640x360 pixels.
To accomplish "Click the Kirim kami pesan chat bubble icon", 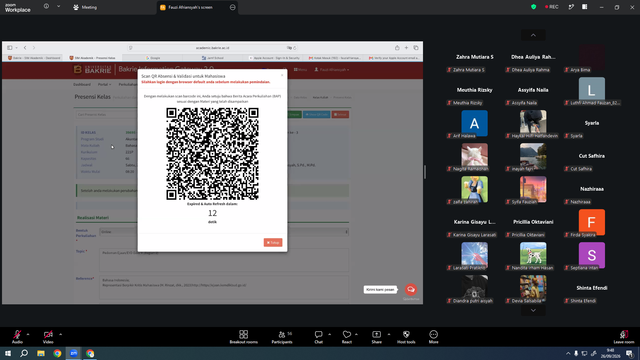I will [411, 289].
